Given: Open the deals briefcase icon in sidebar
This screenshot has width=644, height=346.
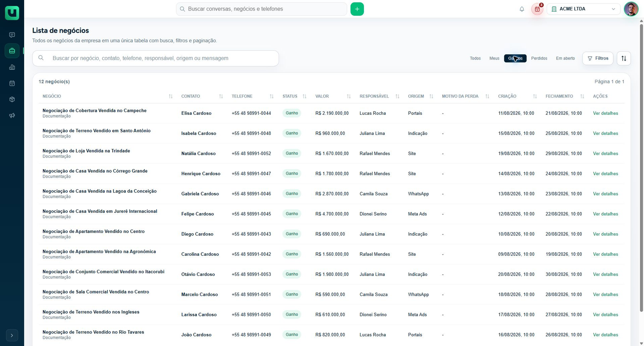Looking at the screenshot, I should (12, 51).
